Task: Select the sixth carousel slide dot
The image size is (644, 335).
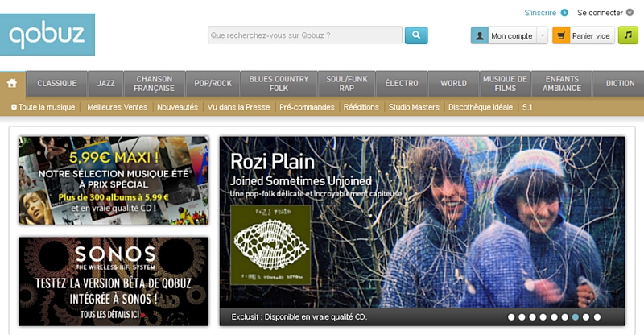Action: point(565,317)
